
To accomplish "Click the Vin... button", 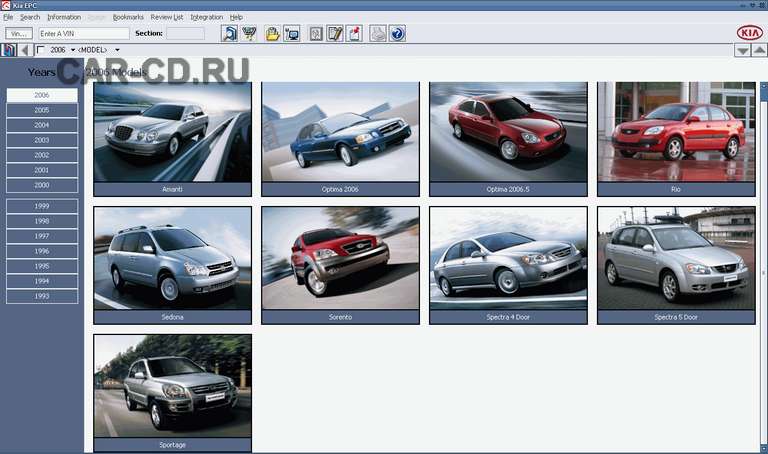I will 19,33.
